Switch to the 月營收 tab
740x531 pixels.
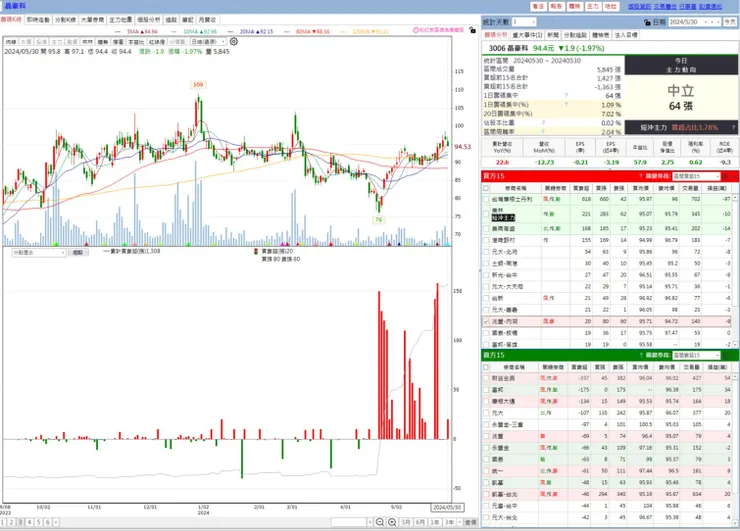pos(207,20)
